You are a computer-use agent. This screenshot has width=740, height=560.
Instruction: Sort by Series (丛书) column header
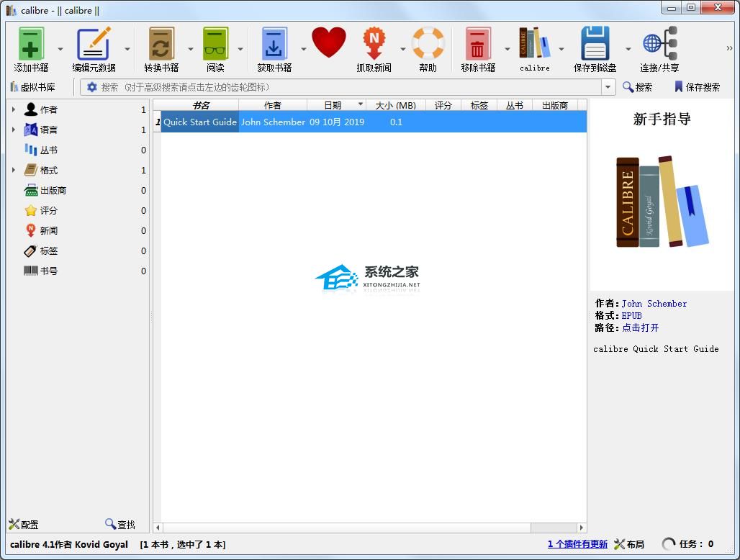[515, 105]
